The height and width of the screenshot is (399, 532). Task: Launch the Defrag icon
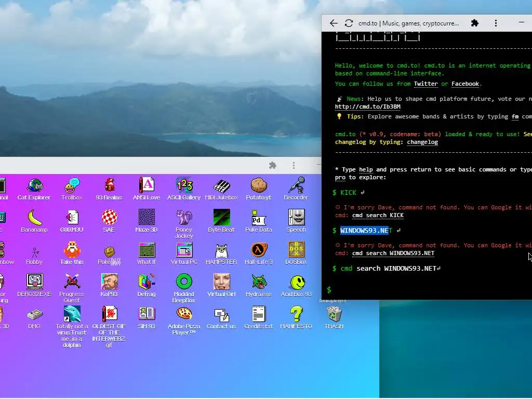tap(146, 286)
